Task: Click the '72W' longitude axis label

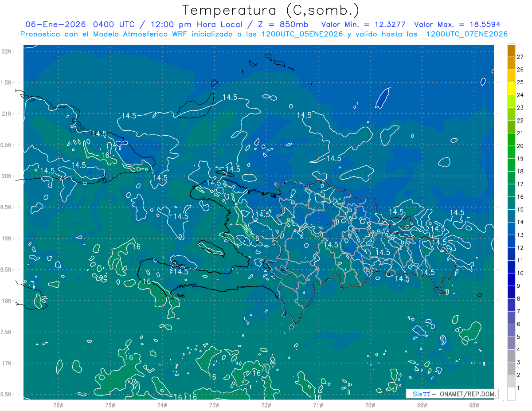Action: pyautogui.click(x=266, y=405)
